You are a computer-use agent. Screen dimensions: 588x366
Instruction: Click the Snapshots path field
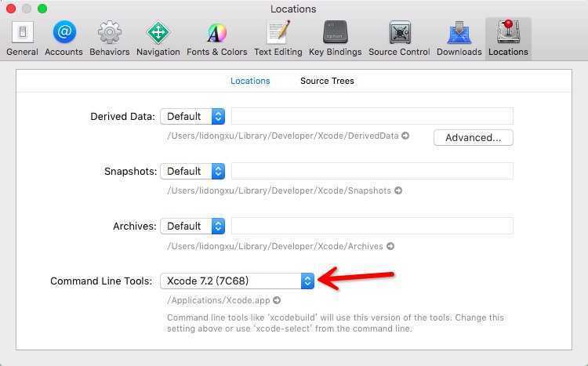[372, 171]
